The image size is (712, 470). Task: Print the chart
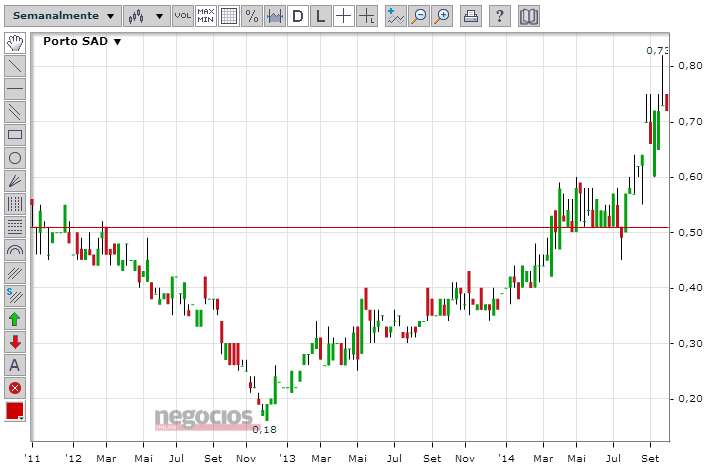470,16
